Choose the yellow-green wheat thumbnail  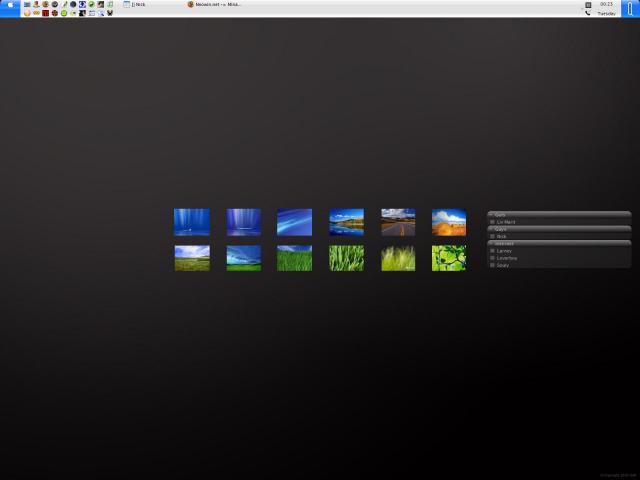pyautogui.click(x=398, y=258)
